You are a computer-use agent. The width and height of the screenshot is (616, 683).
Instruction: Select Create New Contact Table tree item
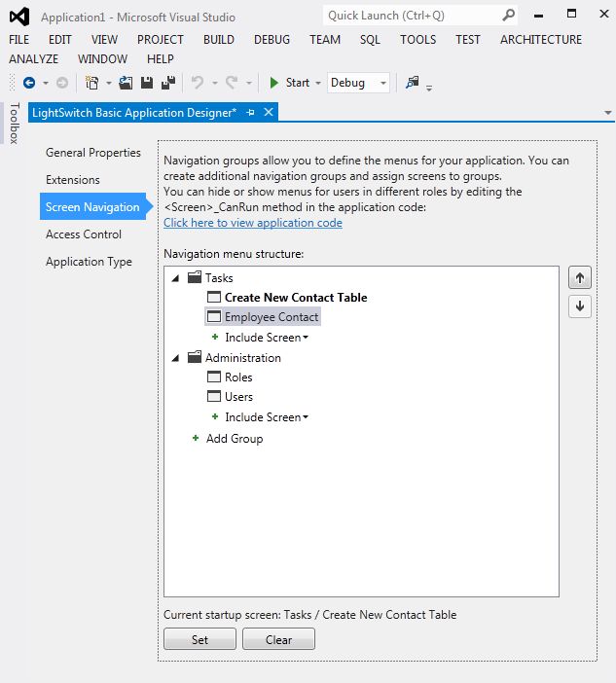tap(296, 297)
